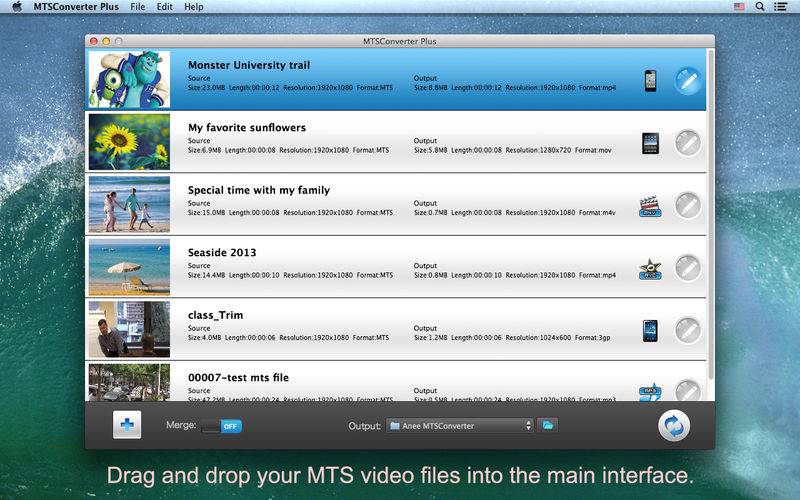800x500 pixels.
Task: Minimize the window with the yellow button
Action: 106,41
